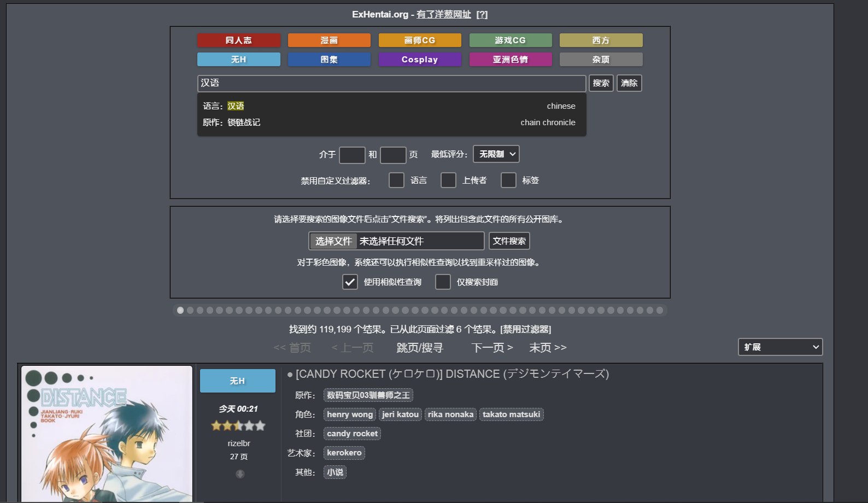The image size is (868, 503).
Task: Toggle the 无H filter in the search panel
Action: point(239,60)
